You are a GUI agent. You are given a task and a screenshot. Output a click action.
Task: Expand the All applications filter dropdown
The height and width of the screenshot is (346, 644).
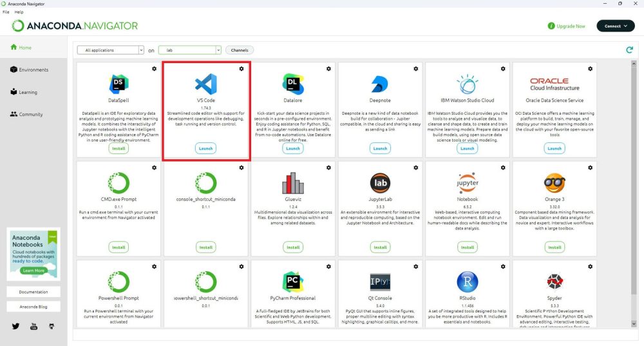(x=110, y=50)
